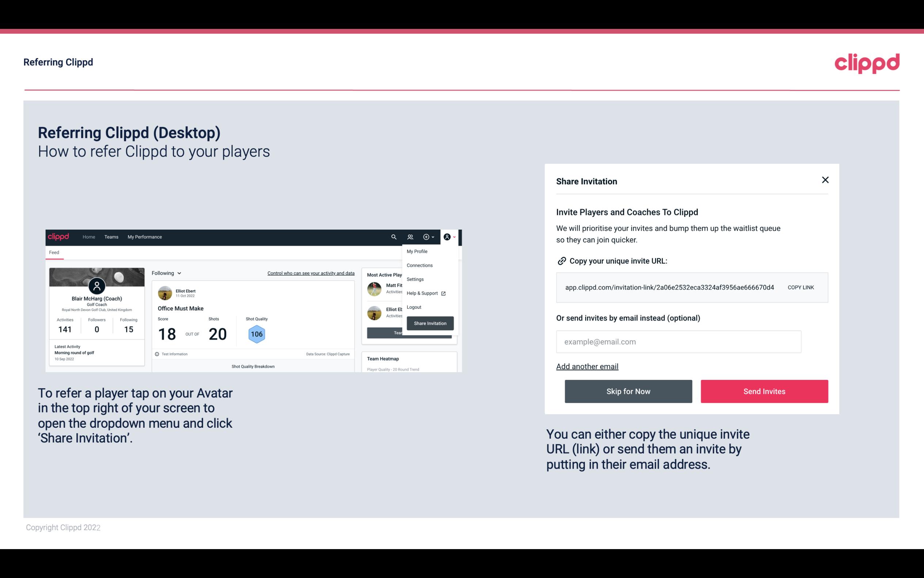Click the email input field in modal

click(678, 341)
